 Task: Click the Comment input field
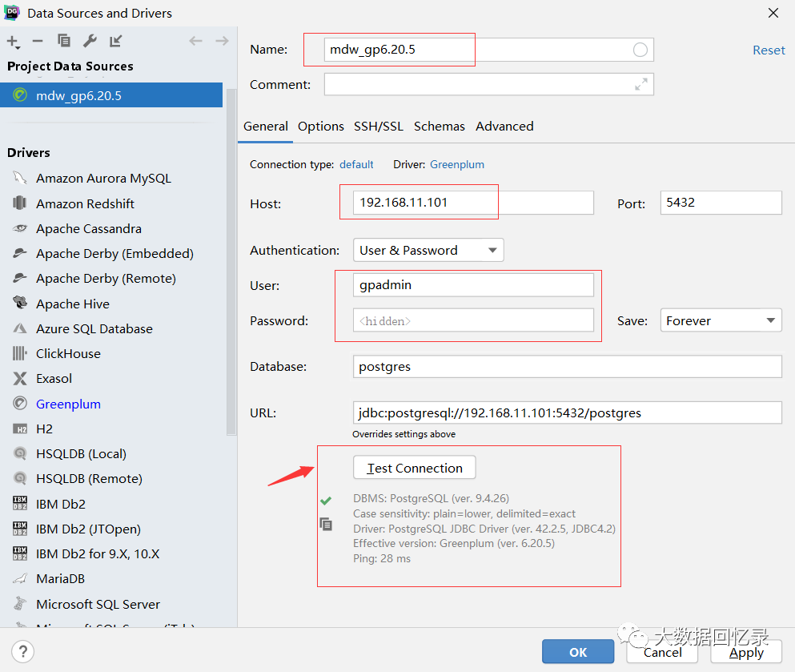click(x=488, y=84)
